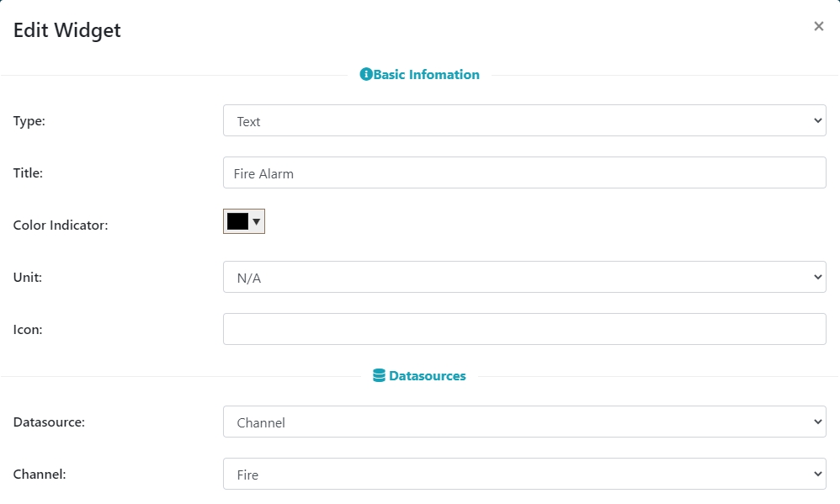Screen dimensions: 840x504
Task: Click the database icon beside Datasources
Action: (x=379, y=376)
